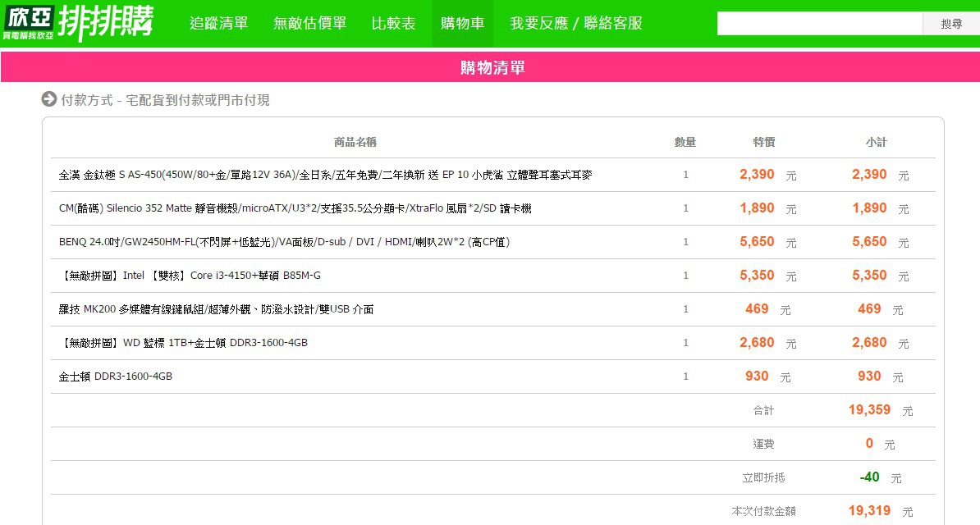The height and width of the screenshot is (525, 980).
Task: Click the 小計 2,680 for WD 藍標 combo
Action: tap(869, 343)
